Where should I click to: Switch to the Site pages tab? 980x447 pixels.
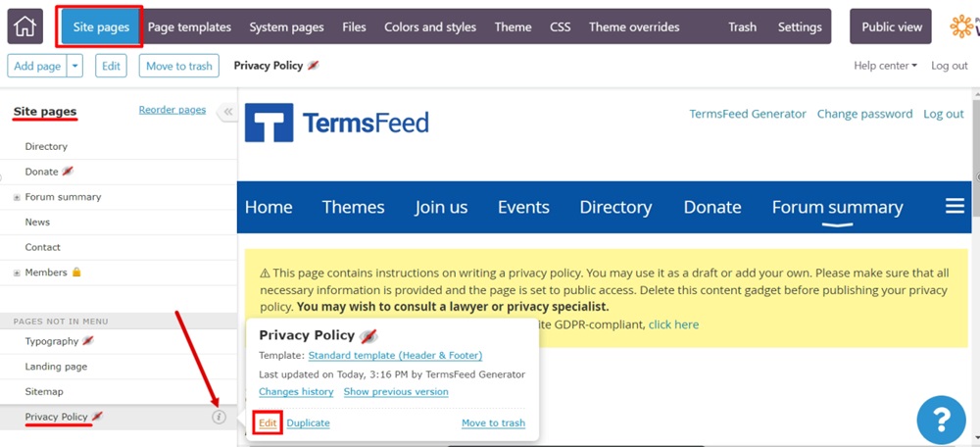pos(101,26)
